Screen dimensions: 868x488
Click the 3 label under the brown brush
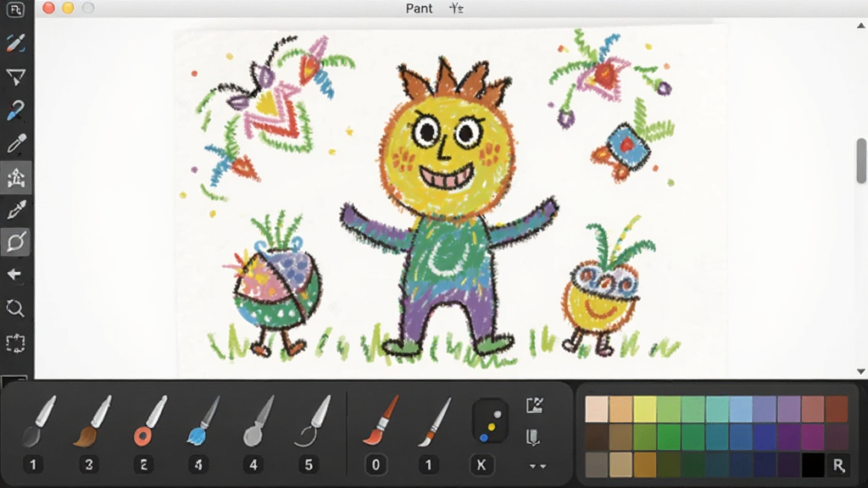(88, 465)
